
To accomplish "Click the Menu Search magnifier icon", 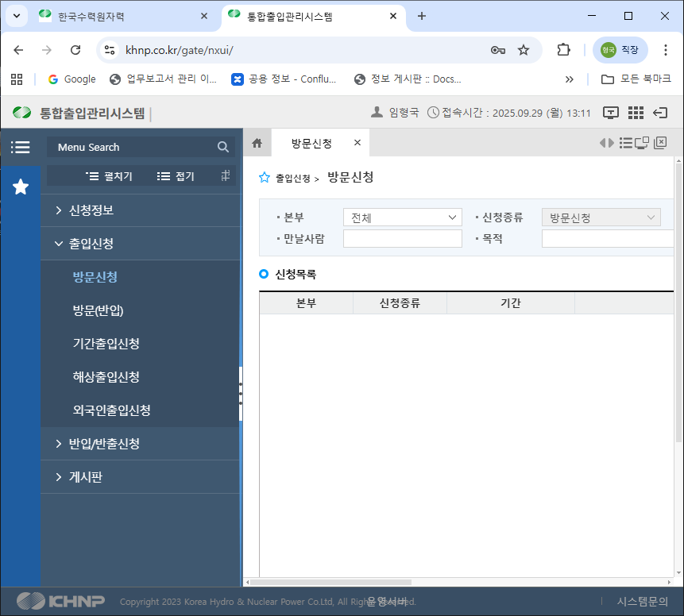I will pyautogui.click(x=223, y=147).
